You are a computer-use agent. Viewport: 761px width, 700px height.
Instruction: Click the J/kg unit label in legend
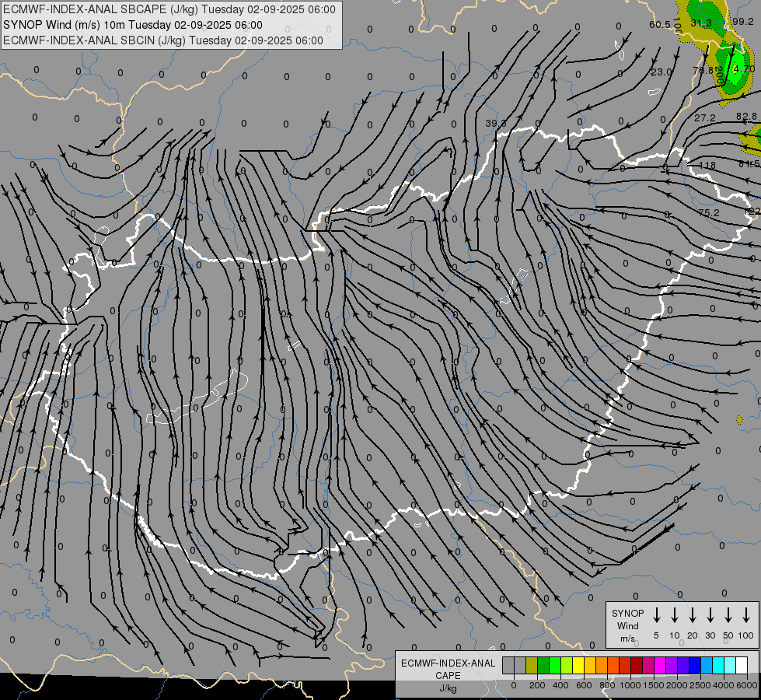click(448, 688)
